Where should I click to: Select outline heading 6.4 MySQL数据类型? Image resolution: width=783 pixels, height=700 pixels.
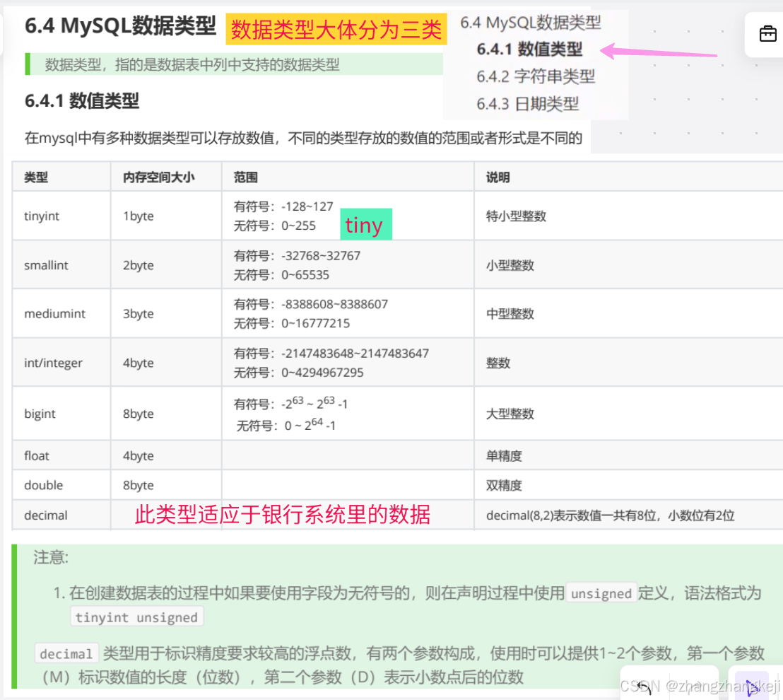(x=530, y=23)
